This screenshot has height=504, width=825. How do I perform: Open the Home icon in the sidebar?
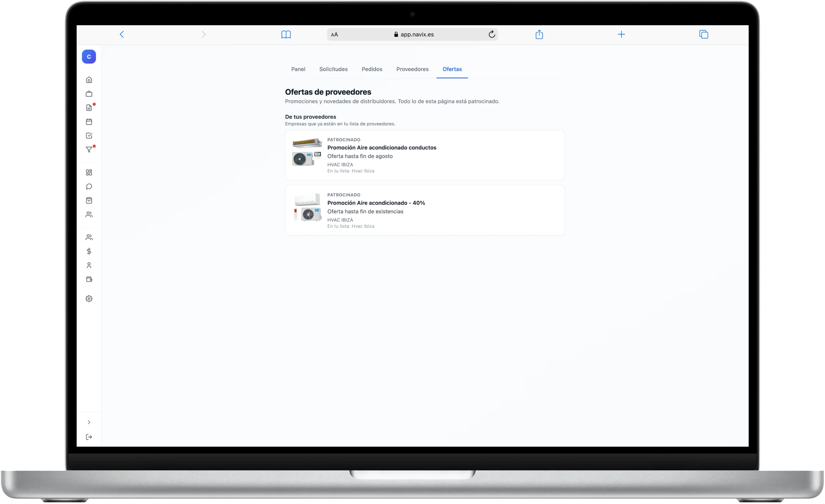click(89, 80)
